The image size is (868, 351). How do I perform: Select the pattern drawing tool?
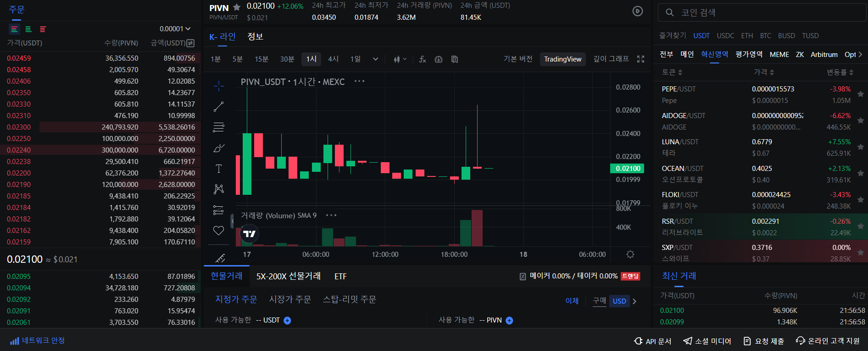click(219, 189)
